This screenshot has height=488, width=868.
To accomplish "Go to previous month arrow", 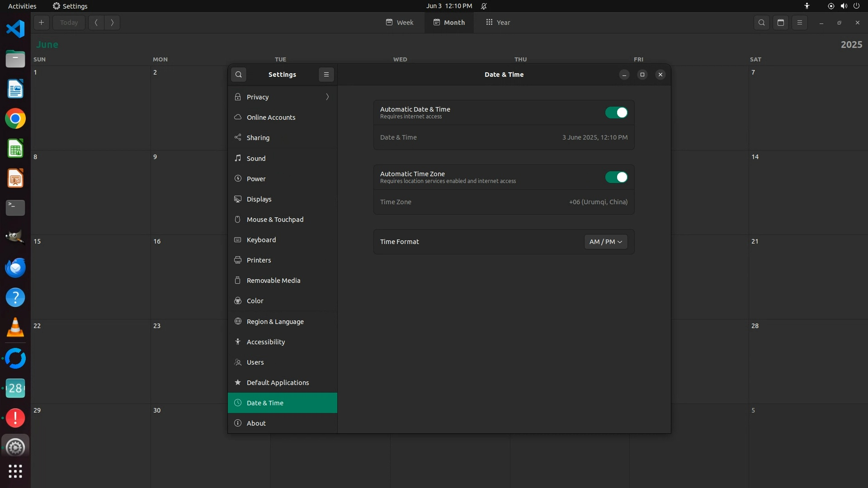I will click(x=96, y=23).
